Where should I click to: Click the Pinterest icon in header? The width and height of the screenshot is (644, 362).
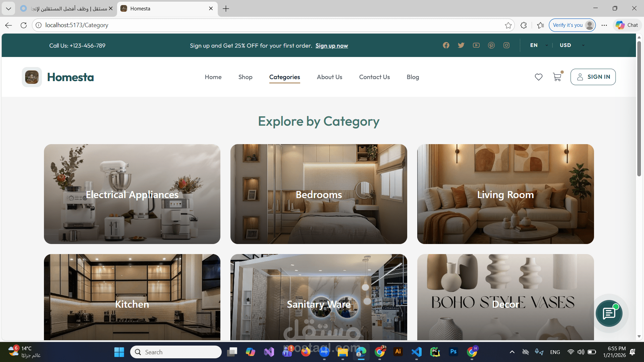(x=491, y=45)
